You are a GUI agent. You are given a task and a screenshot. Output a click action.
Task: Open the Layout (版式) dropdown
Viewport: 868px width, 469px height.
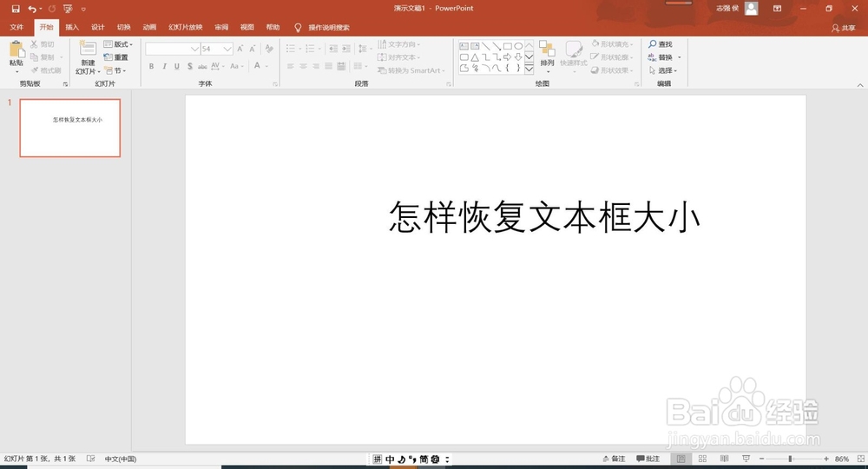click(x=118, y=43)
